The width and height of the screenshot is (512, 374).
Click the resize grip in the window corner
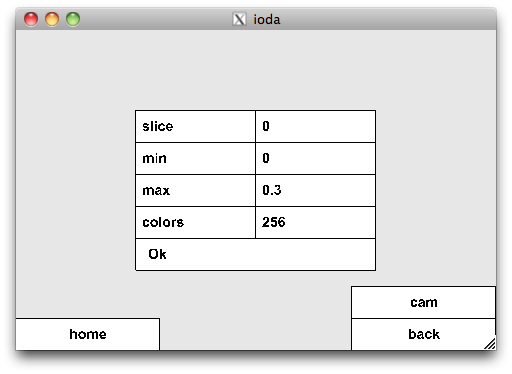490,344
